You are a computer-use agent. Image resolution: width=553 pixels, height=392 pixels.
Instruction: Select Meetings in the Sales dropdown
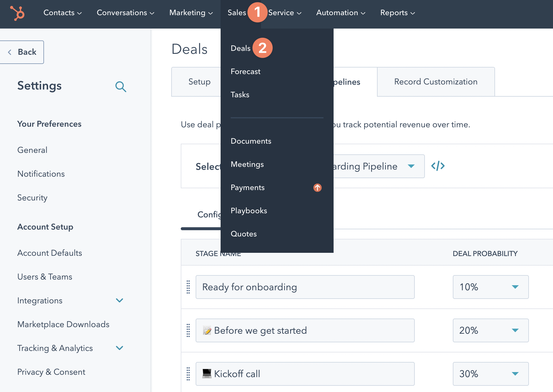[x=247, y=164]
